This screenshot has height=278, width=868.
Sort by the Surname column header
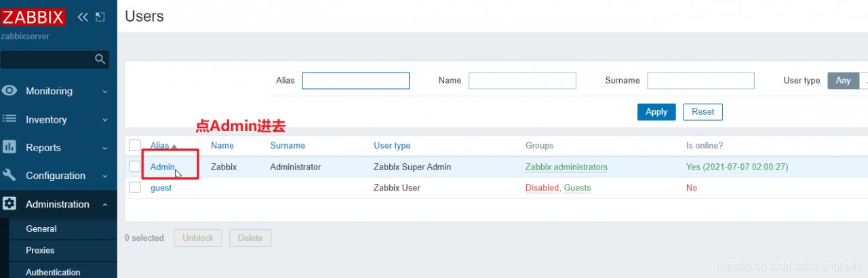288,145
